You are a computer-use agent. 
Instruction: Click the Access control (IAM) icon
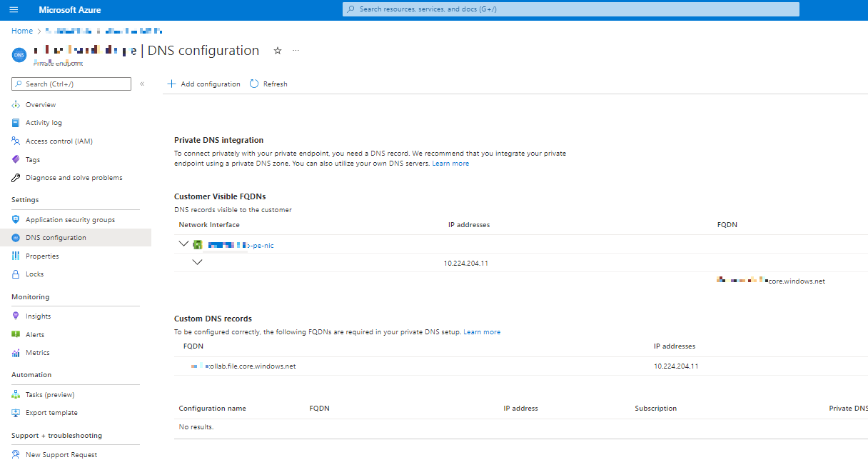pos(16,141)
